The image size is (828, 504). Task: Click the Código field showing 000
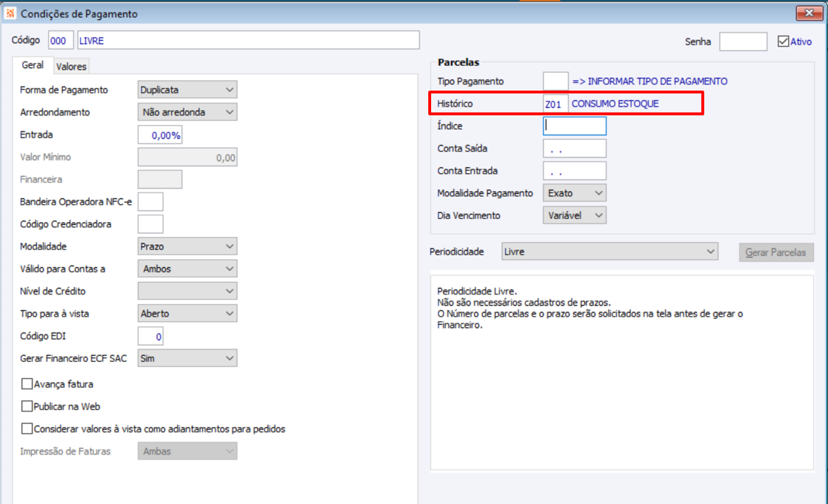coord(60,40)
